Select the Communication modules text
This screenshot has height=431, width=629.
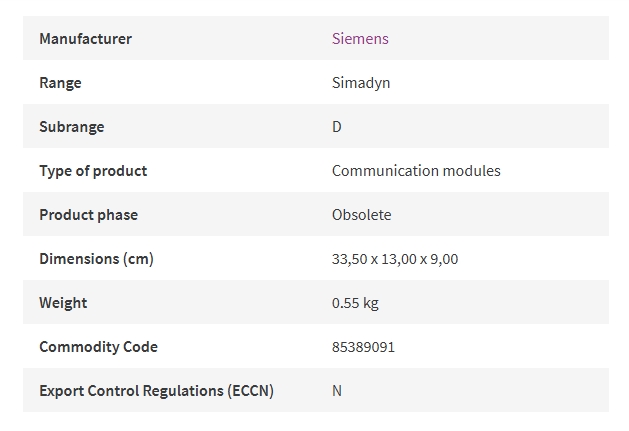pos(416,171)
